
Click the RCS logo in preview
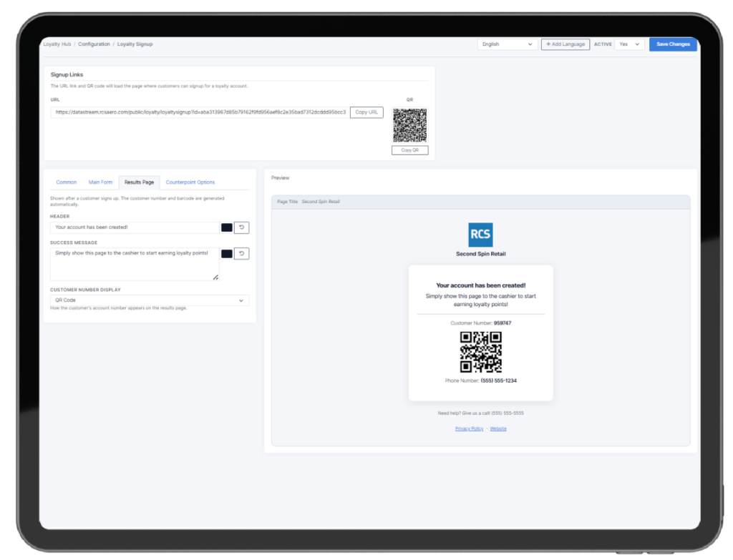[x=480, y=235]
